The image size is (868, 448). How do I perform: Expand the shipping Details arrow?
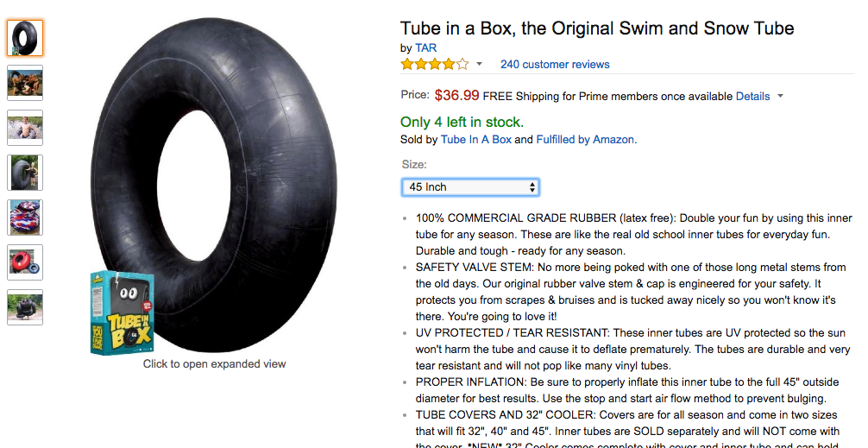(781, 96)
